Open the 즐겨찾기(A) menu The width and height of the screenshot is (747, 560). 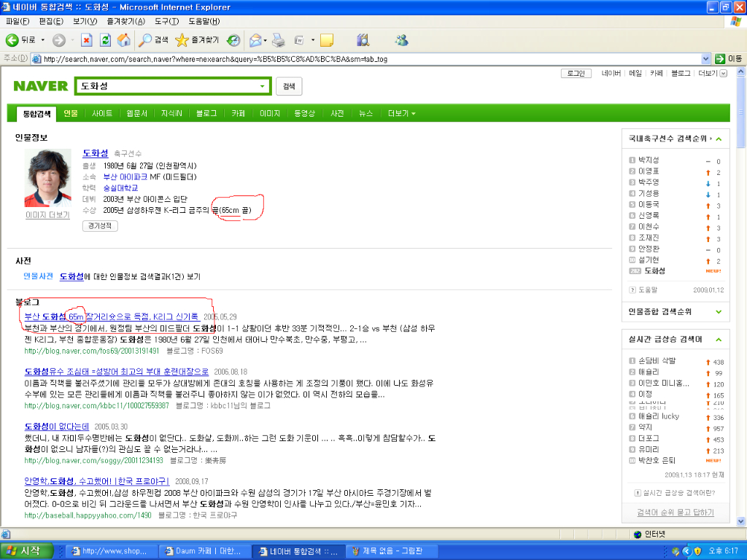click(126, 21)
